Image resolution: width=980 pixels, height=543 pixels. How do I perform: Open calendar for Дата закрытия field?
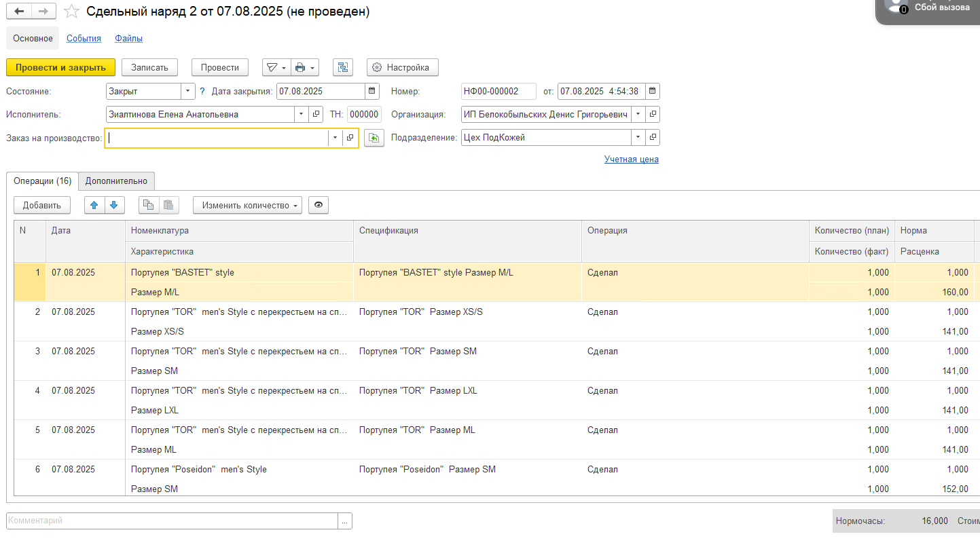372,91
